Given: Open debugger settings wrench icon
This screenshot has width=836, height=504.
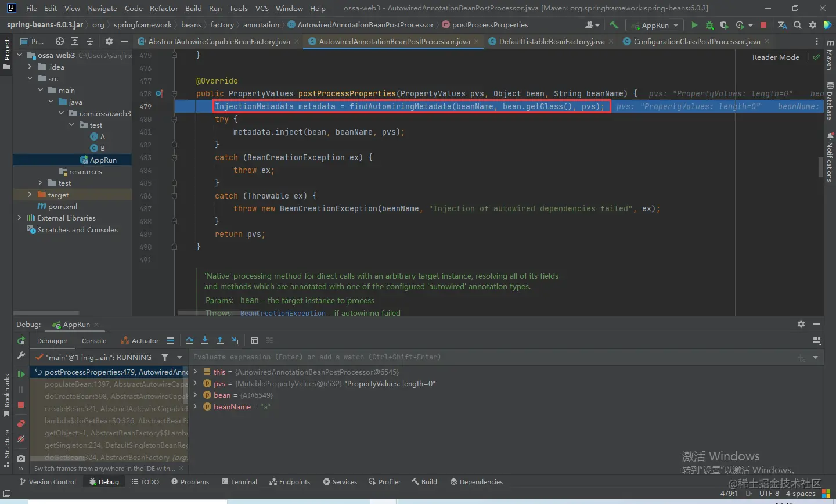Looking at the screenshot, I should click(21, 355).
